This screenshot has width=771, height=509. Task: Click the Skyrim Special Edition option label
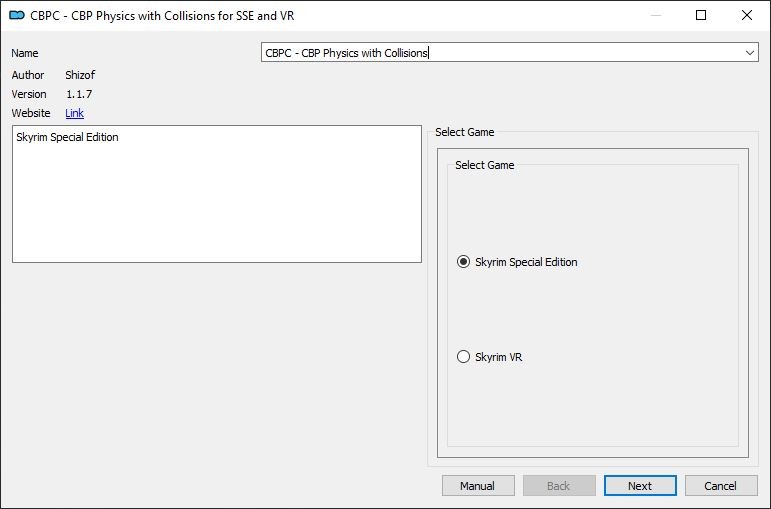526,262
